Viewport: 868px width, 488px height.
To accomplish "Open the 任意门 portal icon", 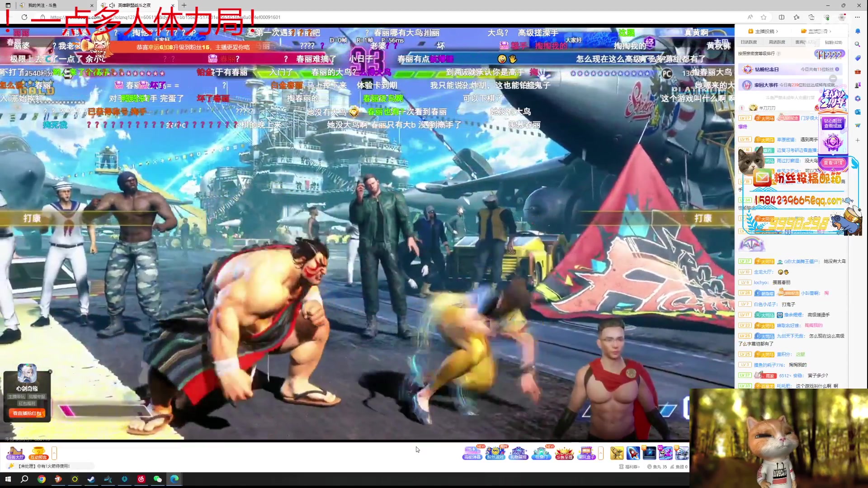I will [541, 453].
